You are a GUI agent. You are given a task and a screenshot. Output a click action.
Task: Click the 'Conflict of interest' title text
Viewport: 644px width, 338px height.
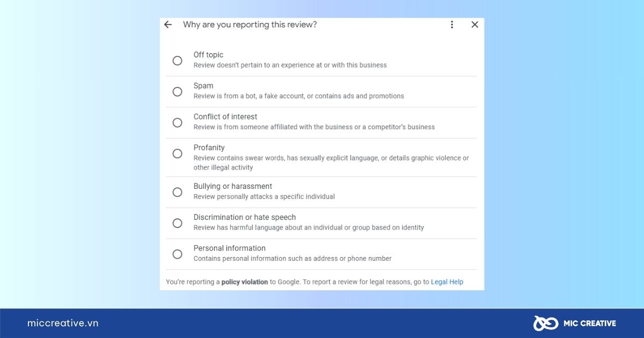tap(225, 116)
